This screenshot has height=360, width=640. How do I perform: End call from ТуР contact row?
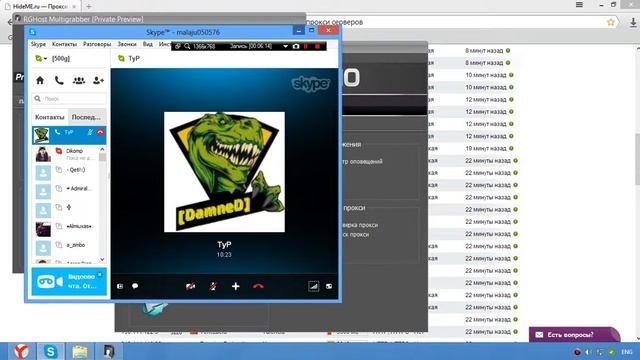click(x=100, y=132)
